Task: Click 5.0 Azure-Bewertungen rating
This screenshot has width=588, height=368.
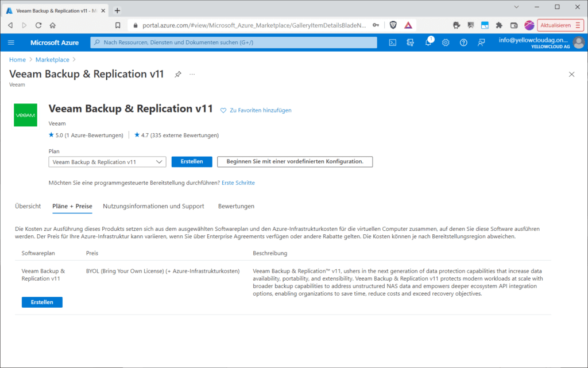Action: click(x=86, y=135)
